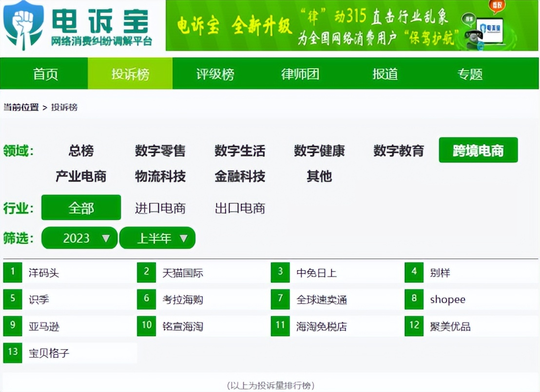Click the 电诉宝 全新升级 green banner
The image size is (540, 392).
352,25
